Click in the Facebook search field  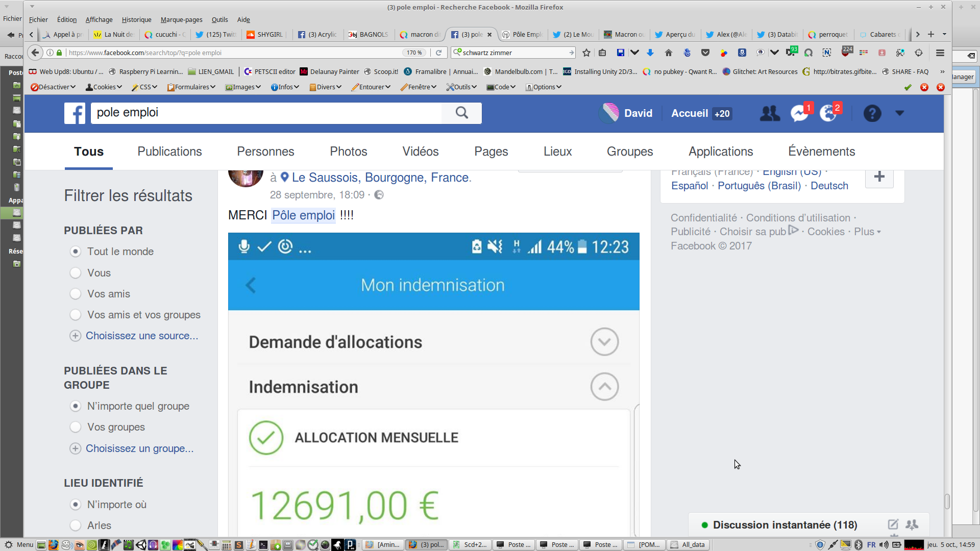pyautogui.click(x=265, y=113)
